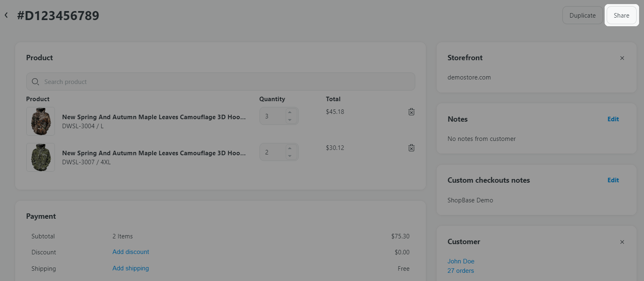The width and height of the screenshot is (644, 281).
Task: Open thumbnail of DWSL-3007 hoodie
Action: point(41,157)
